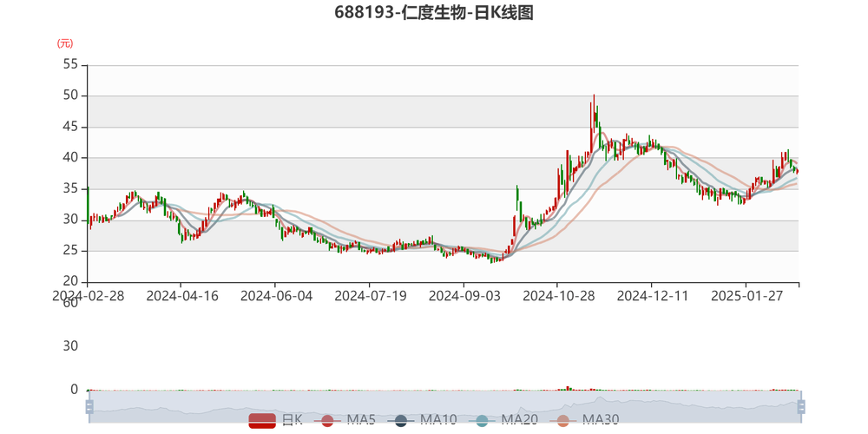The width and height of the screenshot is (868, 434).
Task: Click the 30 volume axis label
Action: (69, 346)
